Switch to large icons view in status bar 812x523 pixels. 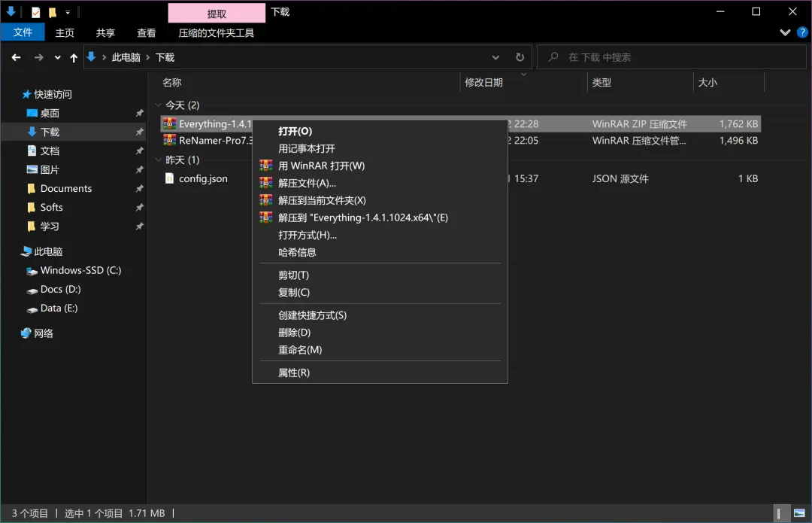coord(799,513)
